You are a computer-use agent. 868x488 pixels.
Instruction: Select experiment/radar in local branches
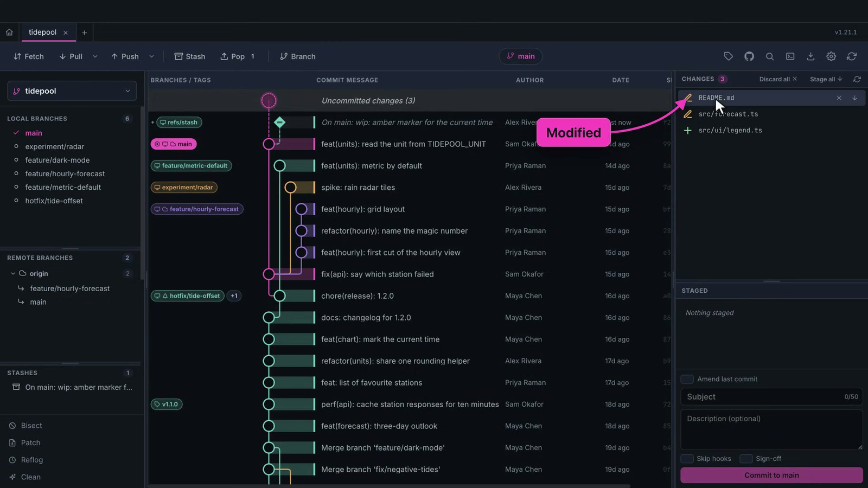click(x=54, y=146)
